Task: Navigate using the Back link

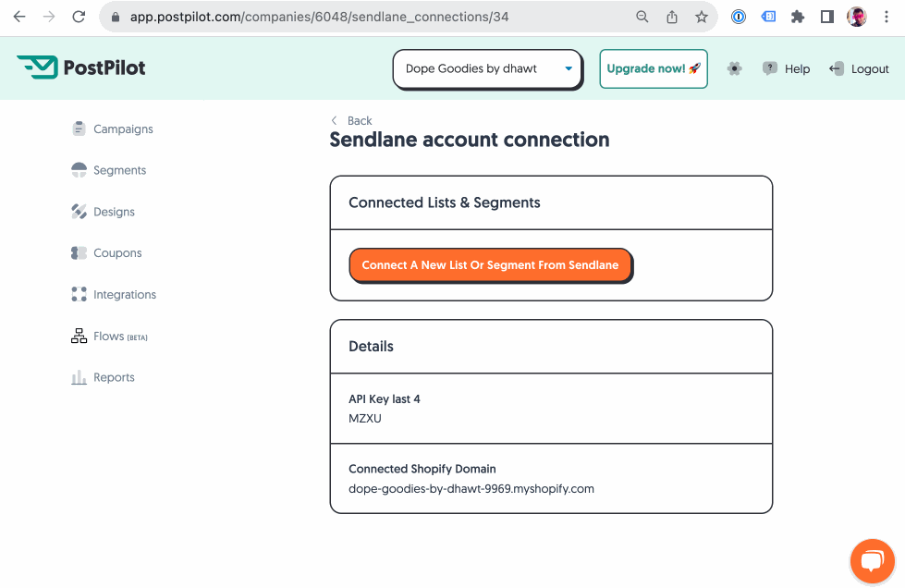Action: pos(351,120)
